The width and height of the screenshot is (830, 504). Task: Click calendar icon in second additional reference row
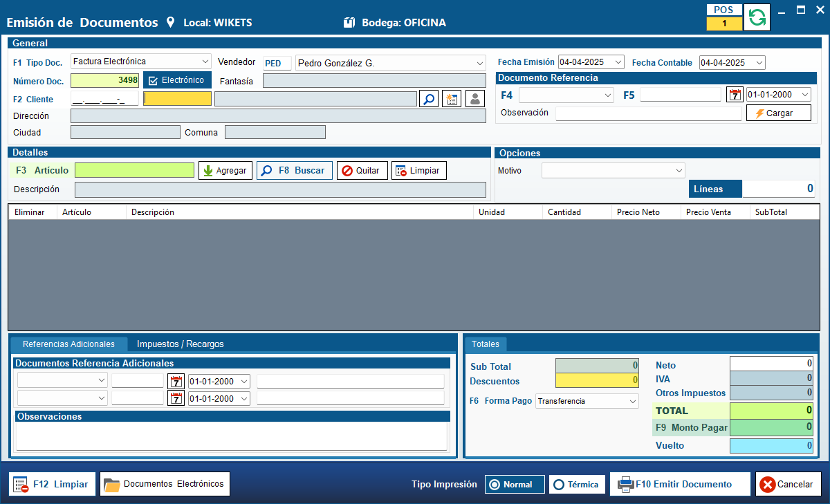(176, 398)
